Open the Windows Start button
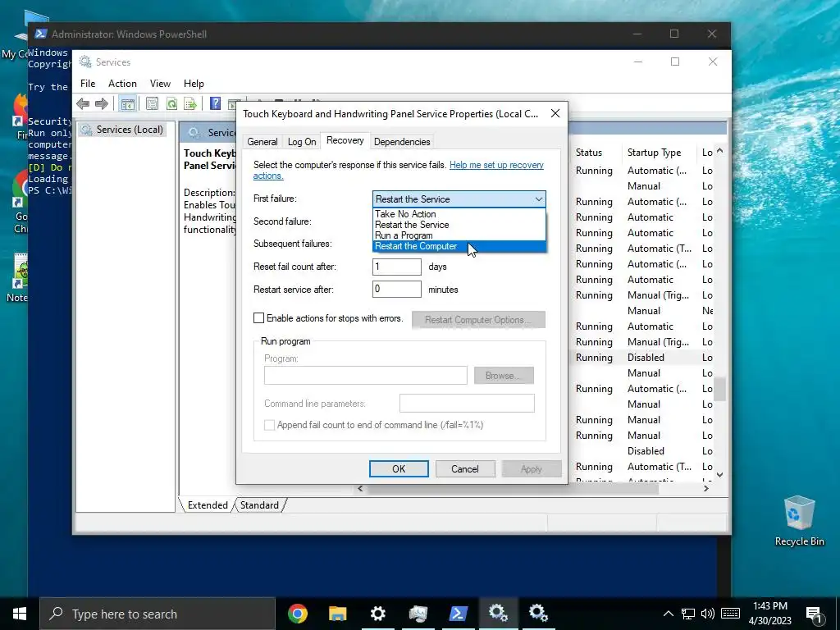The height and width of the screenshot is (630, 840). 20,614
